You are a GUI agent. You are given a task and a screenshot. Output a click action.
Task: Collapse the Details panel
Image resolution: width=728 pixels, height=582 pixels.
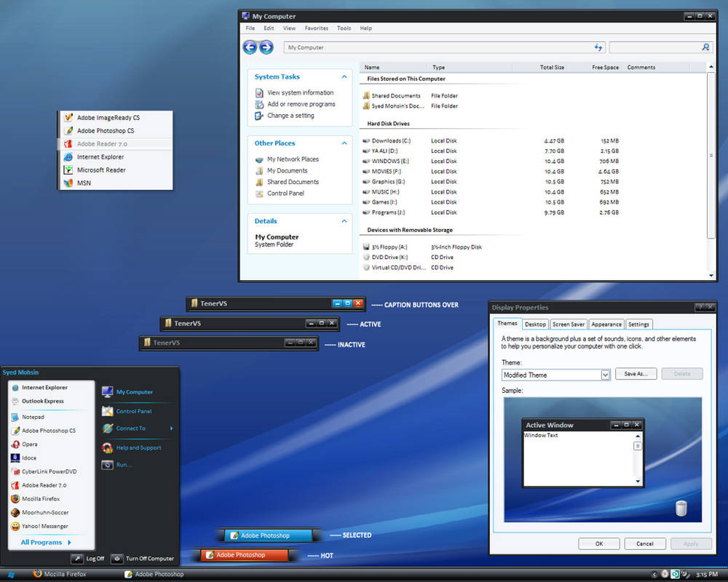click(344, 221)
